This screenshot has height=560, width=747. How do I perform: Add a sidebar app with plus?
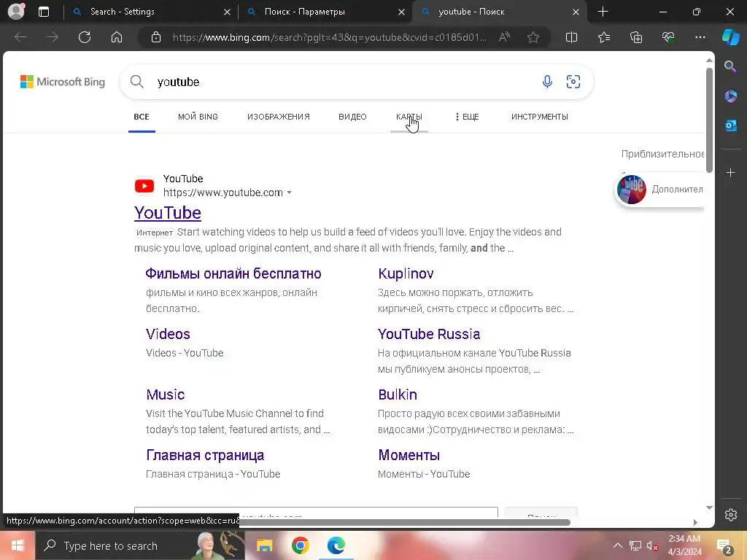click(x=730, y=172)
